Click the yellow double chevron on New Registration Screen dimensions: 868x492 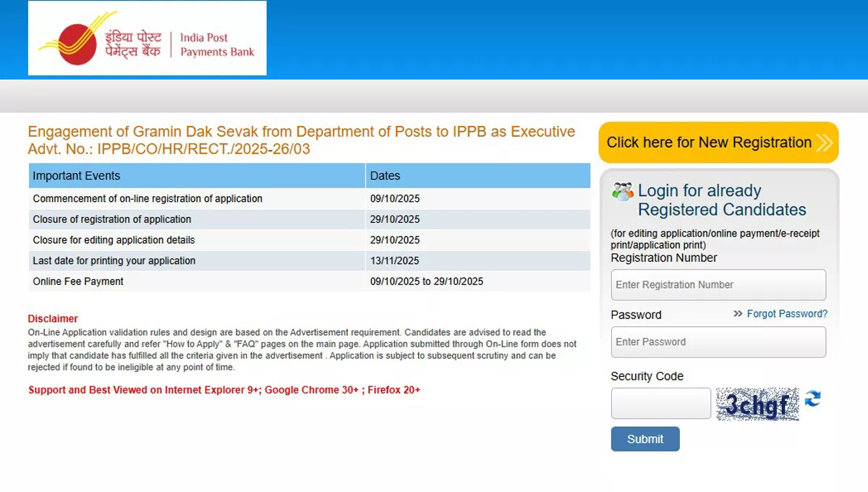824,143
